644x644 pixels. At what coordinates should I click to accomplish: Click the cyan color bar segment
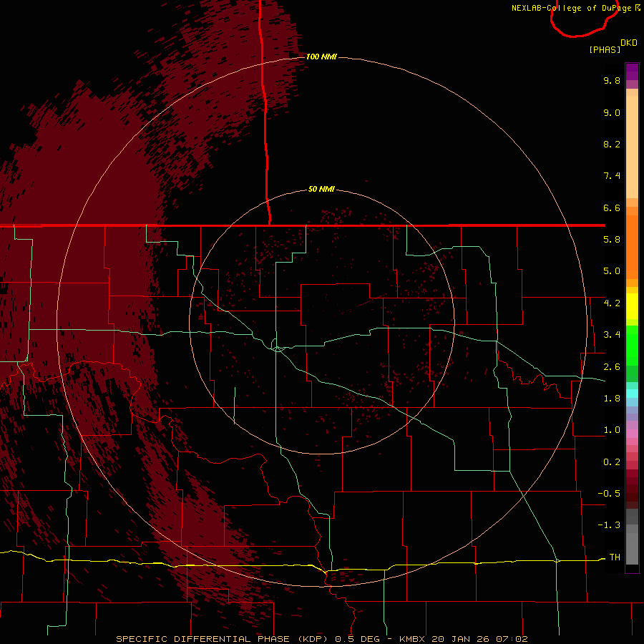[x=632, y=394]
